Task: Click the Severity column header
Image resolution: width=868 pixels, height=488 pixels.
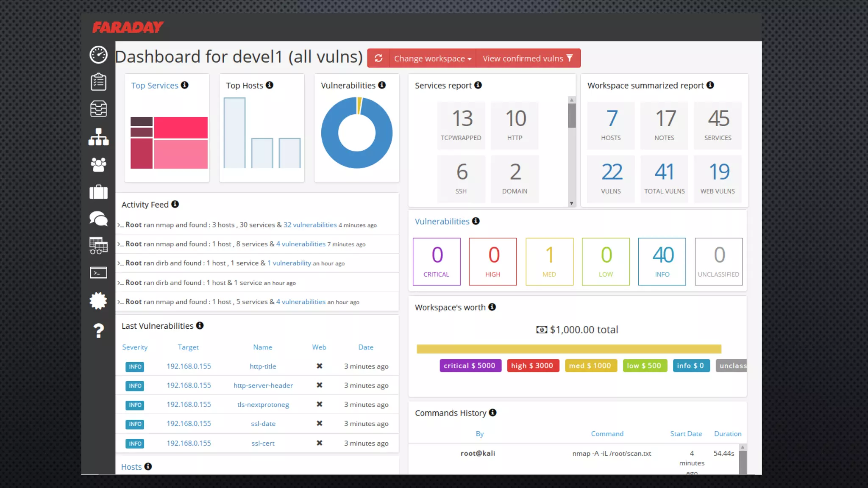Action: point(135,347)
